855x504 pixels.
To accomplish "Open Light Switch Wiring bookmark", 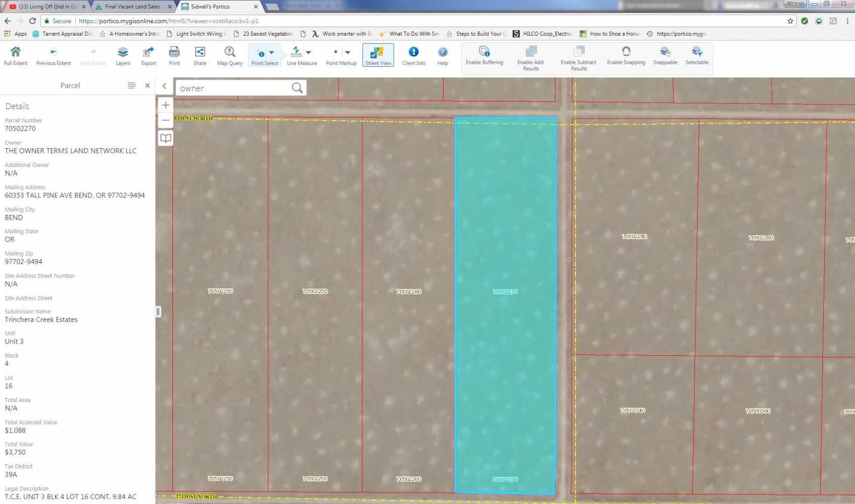I will click(x=197, y=34).
